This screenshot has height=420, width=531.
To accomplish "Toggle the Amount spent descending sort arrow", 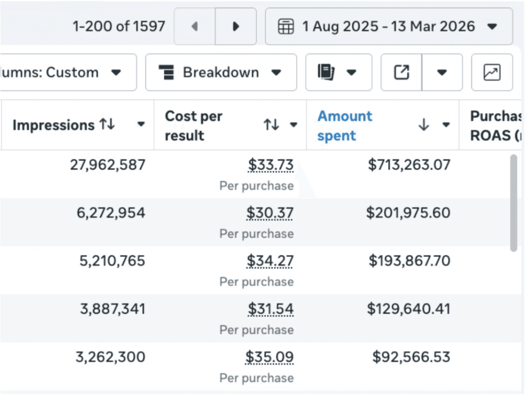I will pyautogui.click(x=423, y=125).
